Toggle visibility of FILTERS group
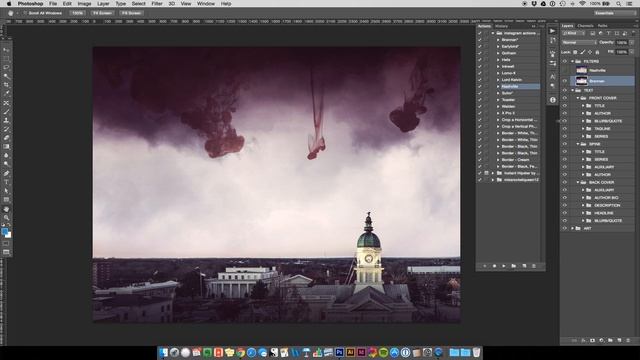640x360 pixels. pos(564,61)
